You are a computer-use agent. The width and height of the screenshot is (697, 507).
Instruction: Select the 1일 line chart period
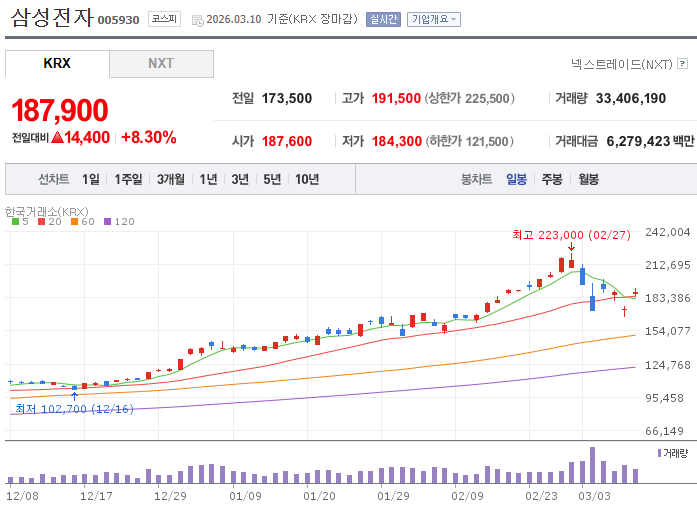coord(91,179)
